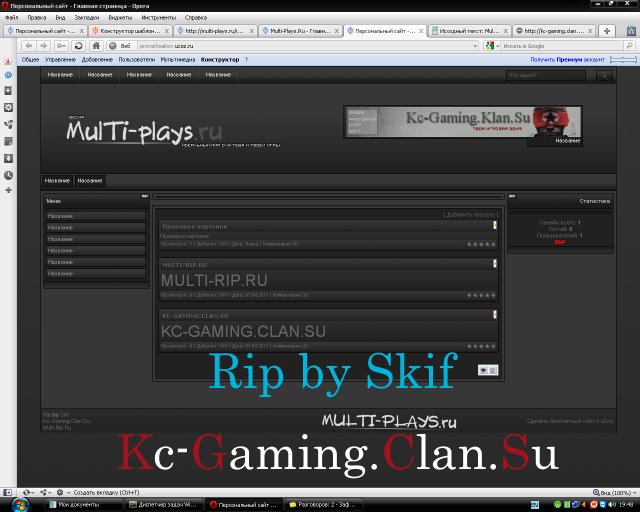This screenshot has width=640, height=512.
Task: Click the Что ищем site search field
Action: [546, 75]
